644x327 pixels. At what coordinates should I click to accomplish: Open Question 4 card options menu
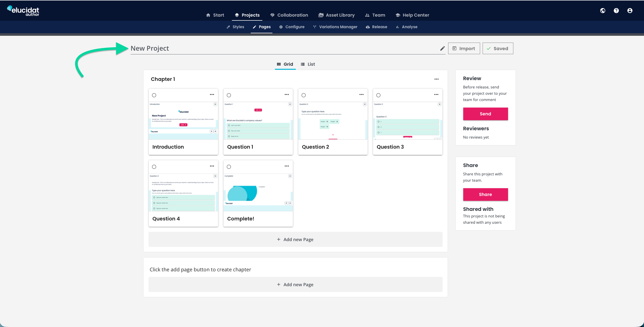point(212,166)
